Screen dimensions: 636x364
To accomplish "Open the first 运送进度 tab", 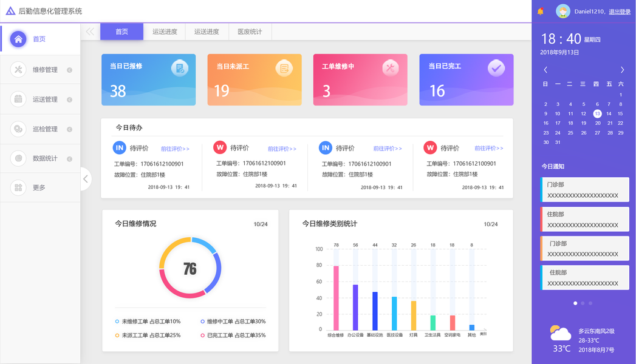I will pyautogui.click(x=165, y=32).
